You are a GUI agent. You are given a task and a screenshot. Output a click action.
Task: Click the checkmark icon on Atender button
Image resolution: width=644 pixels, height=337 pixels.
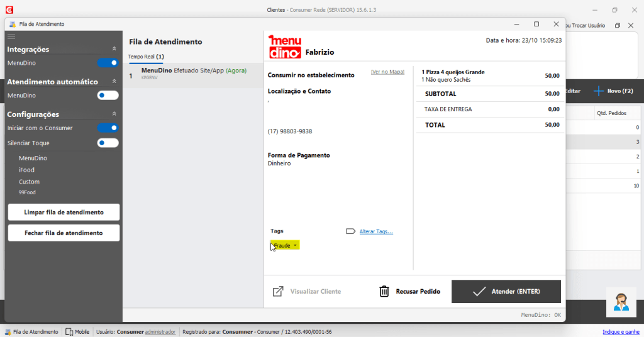tap(479, 292)
